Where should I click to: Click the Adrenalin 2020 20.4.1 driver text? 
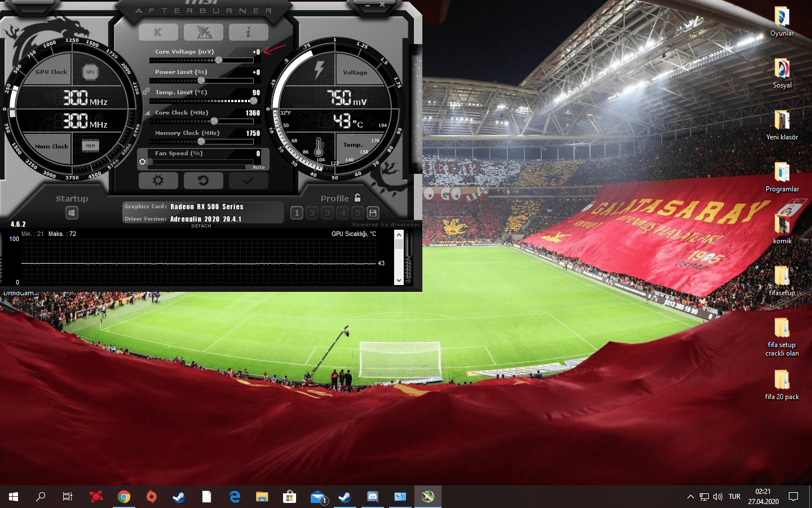206,219
